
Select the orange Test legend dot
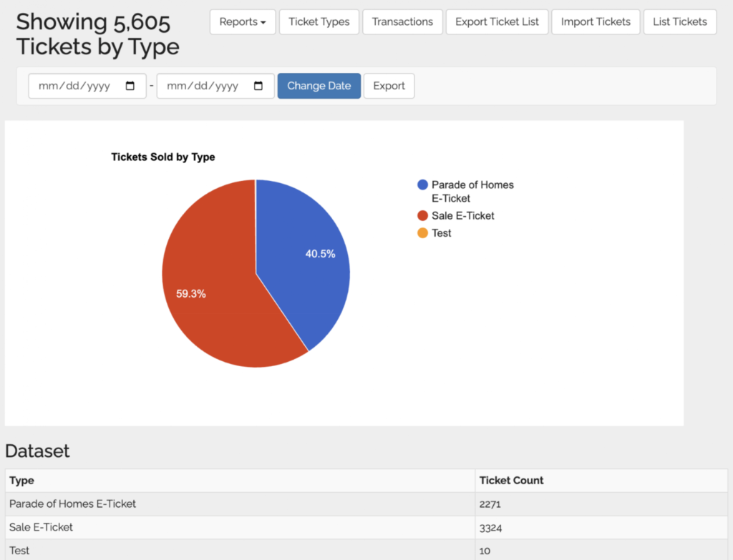[422, 233]
